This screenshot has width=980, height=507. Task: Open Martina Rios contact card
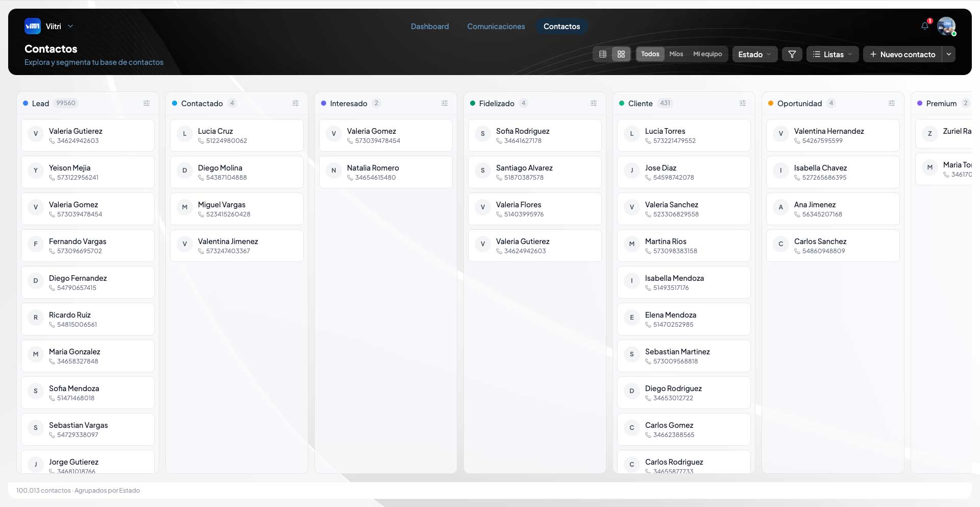pyautogui.click(x=684, y=246)
